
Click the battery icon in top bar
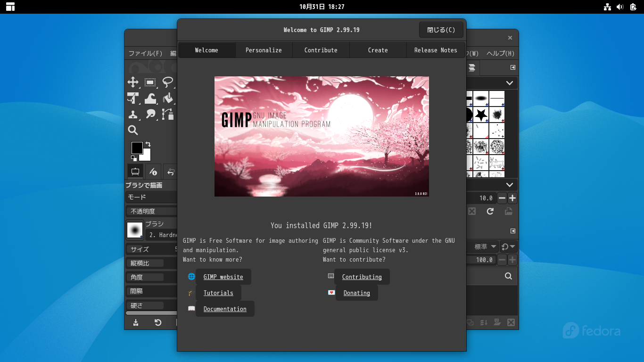point(633,7)
